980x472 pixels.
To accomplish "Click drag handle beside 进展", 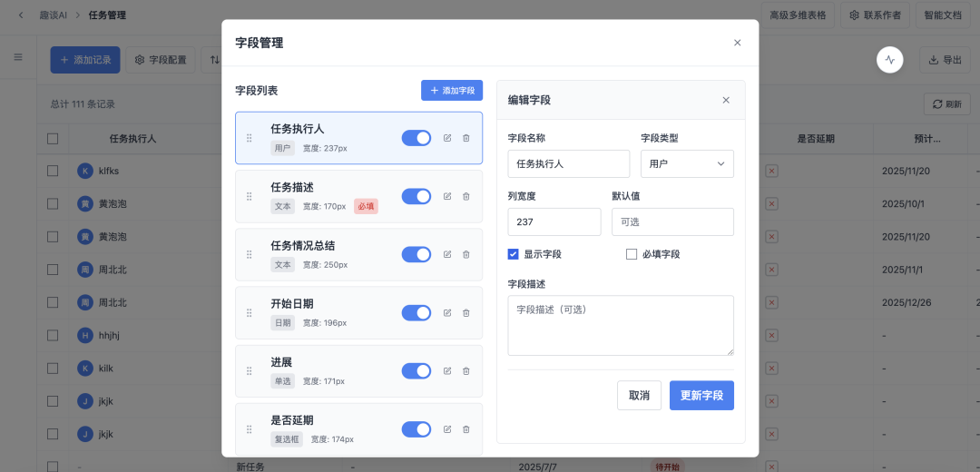I will click(x=250, y=370).
